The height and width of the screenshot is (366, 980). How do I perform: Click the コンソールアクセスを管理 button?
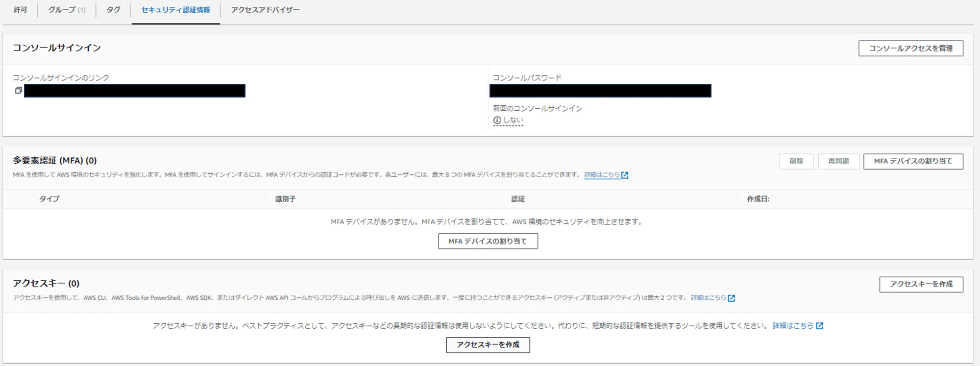coord(910,48)
